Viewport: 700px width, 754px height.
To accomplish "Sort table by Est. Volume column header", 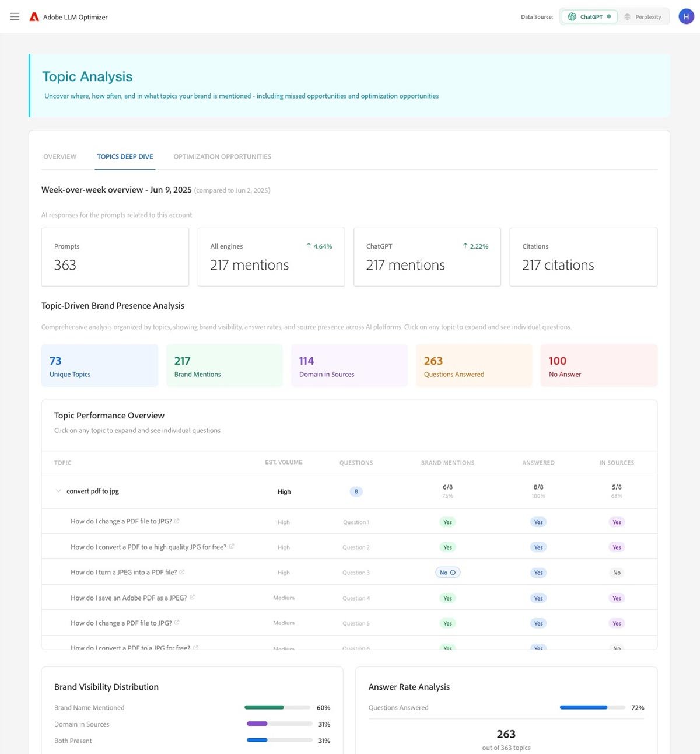I will (x=283, y=462).
